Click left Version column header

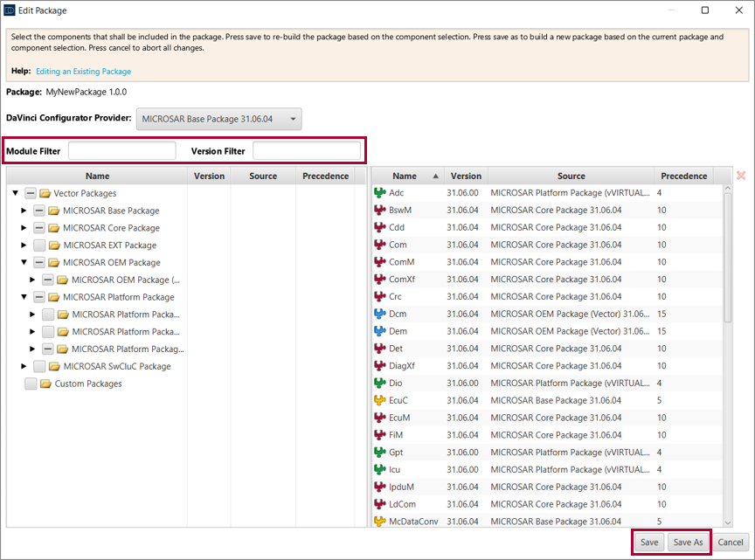[x=209, y=176]
